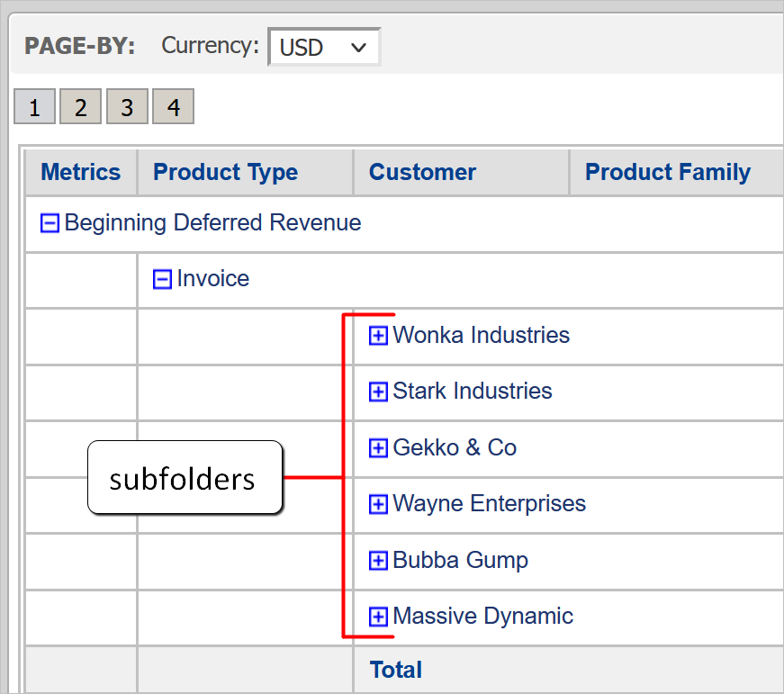Collapse the Invoice row
Viewport: 784px width, 694px height.
162,279
